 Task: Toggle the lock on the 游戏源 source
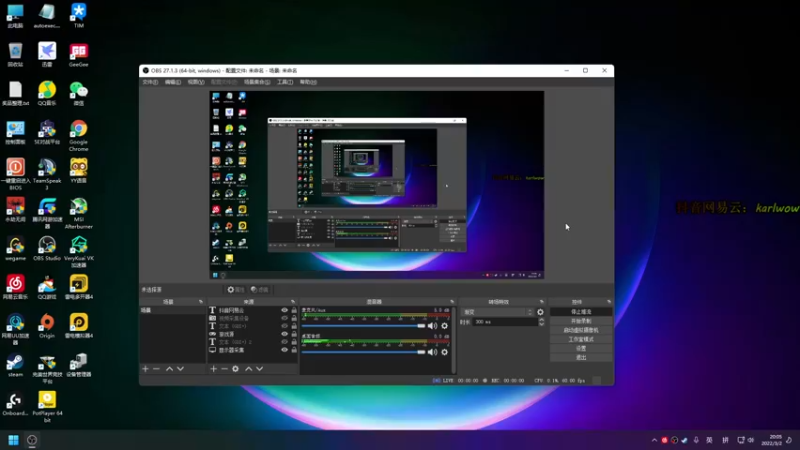294,334
